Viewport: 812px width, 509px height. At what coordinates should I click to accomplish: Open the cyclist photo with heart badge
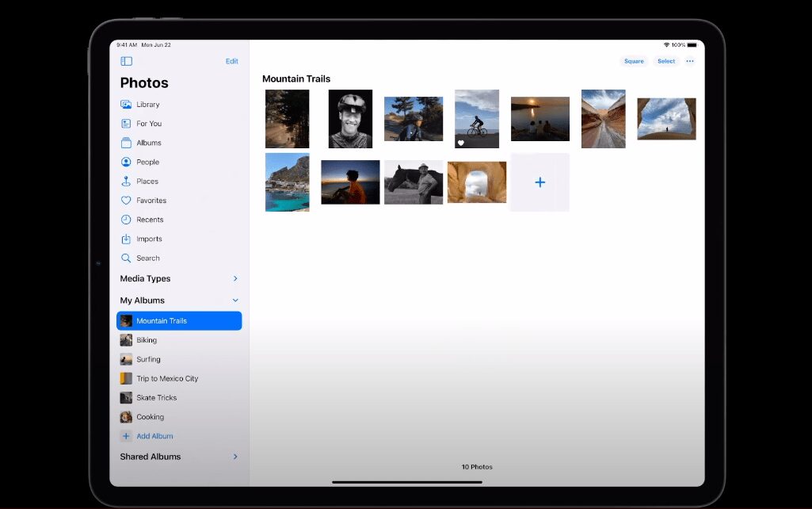[477, 119]
